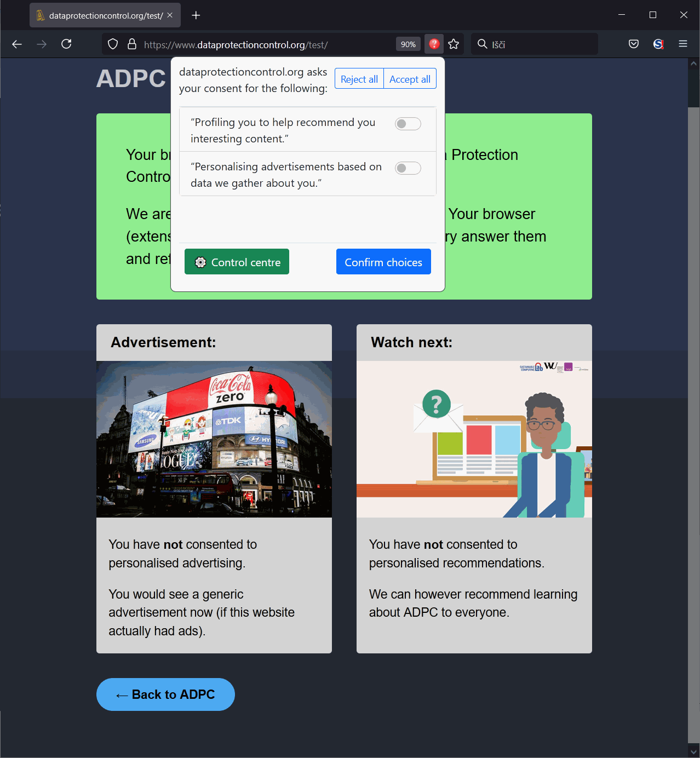Click the S extension icon in toolbar
Screen dimensions: 700x758
(x=658, y=44)
